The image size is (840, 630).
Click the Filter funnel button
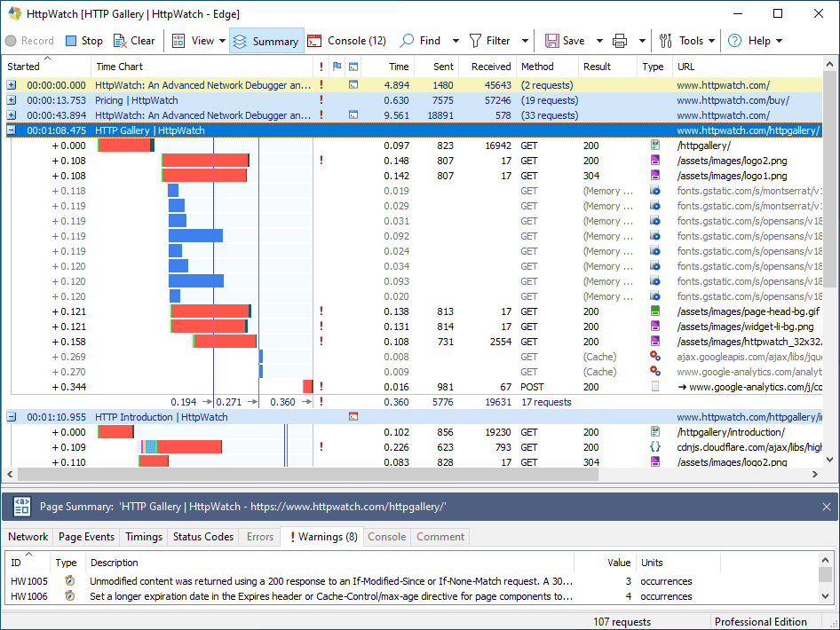[x=489, y=41]
